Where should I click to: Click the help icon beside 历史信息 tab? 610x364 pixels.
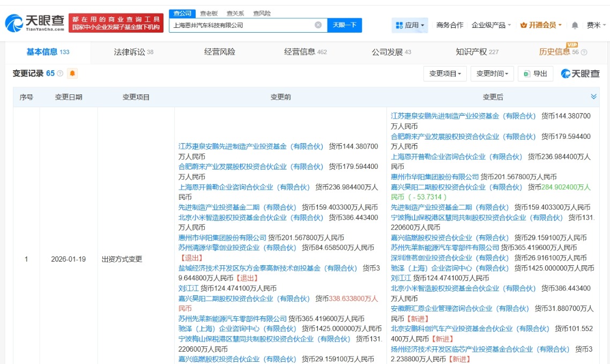pos(584,53)
